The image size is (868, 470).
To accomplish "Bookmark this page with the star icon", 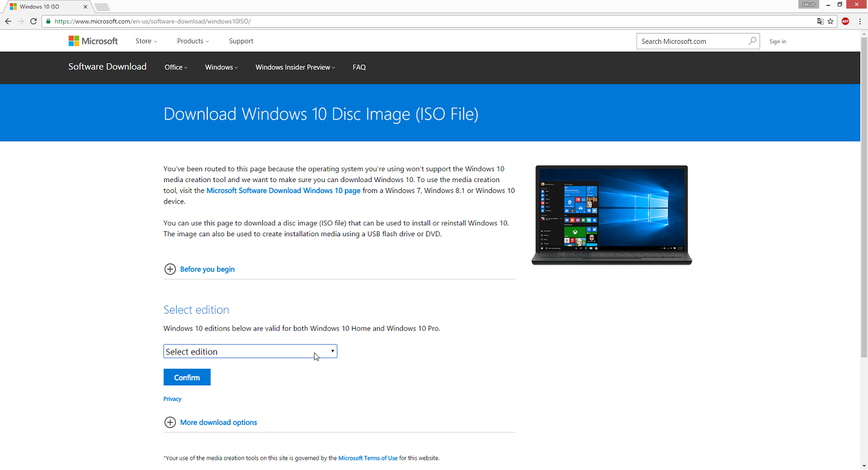I will tap(831, 21).
